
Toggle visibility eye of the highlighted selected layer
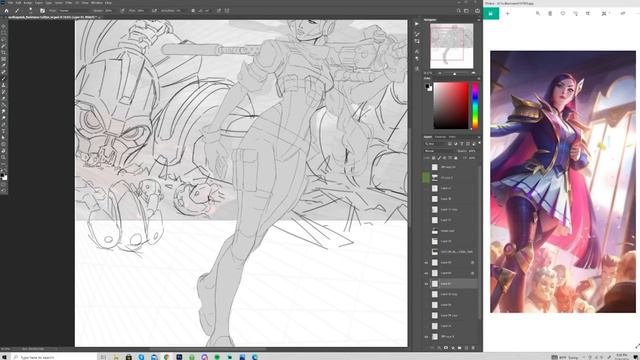click(x=426, y=284)
